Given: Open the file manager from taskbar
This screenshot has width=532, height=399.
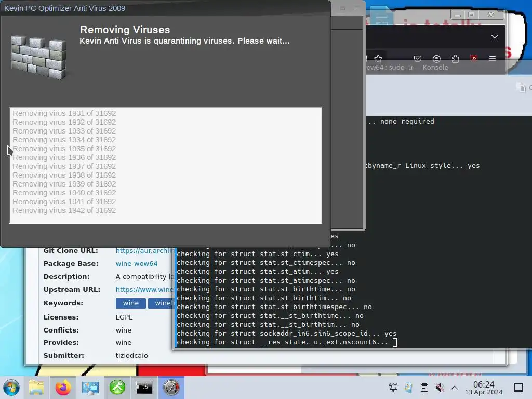Looking at the screenshot, I should point(36,388).
